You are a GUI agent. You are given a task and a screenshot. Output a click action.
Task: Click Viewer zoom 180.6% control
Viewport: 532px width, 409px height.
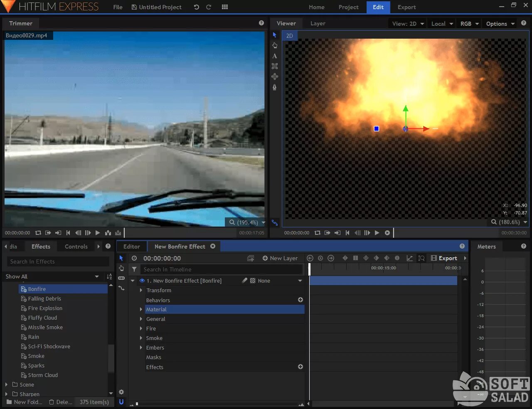[x=509, y=222]
